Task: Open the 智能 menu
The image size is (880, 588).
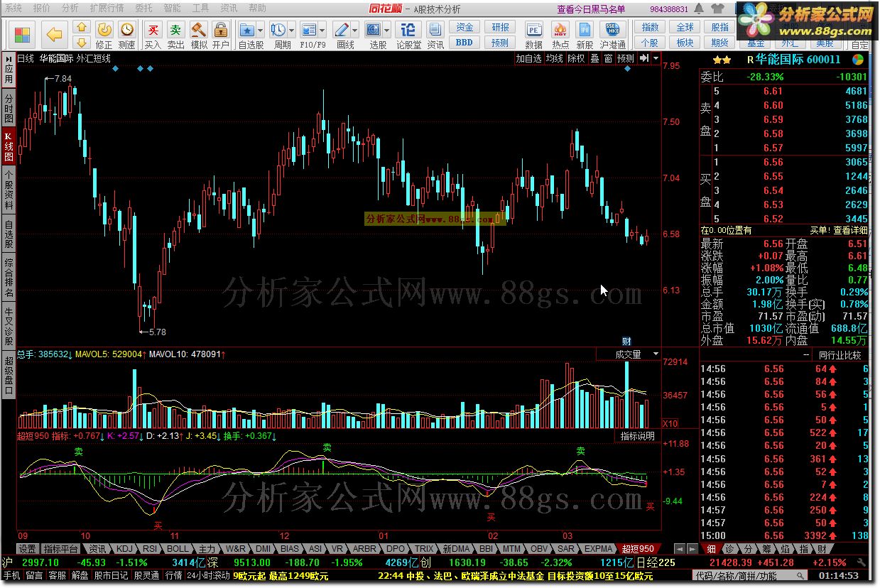Action: (x=172, y=8)
